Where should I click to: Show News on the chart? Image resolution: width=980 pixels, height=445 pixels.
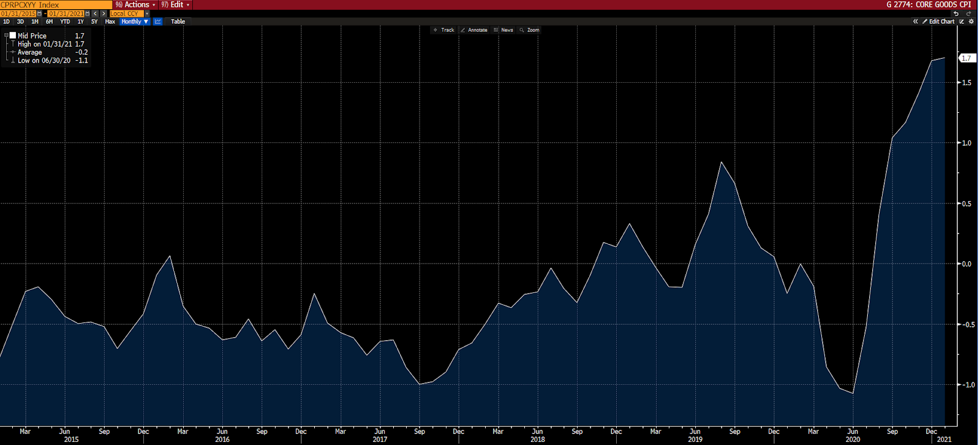[503, 30]
